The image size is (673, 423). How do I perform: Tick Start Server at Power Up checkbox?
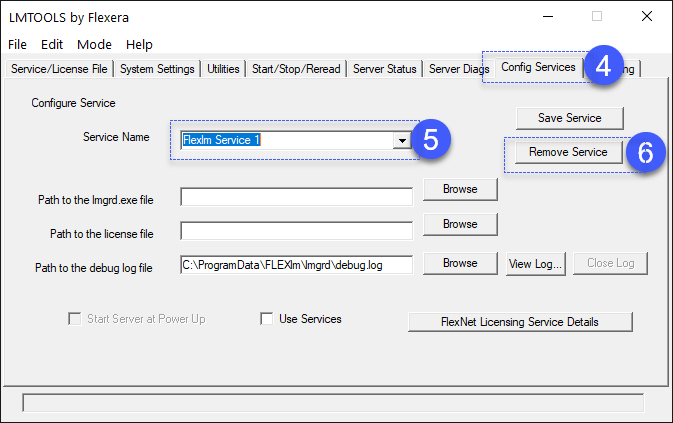[75, 319]
